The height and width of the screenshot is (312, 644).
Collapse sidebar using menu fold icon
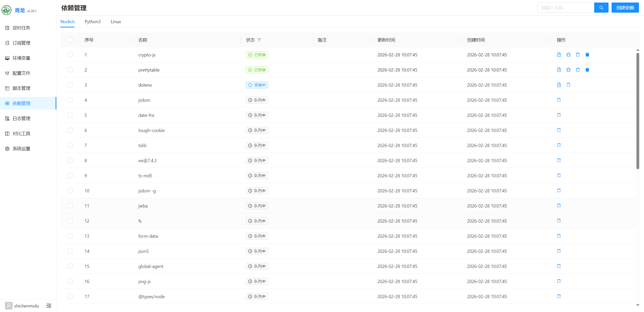[x=49, y=306]
